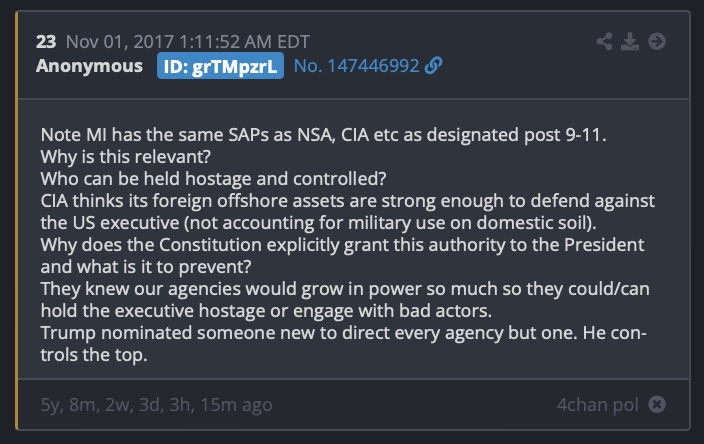Click the Nov 01, 2017 timestamp

click(x=188, y=42)
